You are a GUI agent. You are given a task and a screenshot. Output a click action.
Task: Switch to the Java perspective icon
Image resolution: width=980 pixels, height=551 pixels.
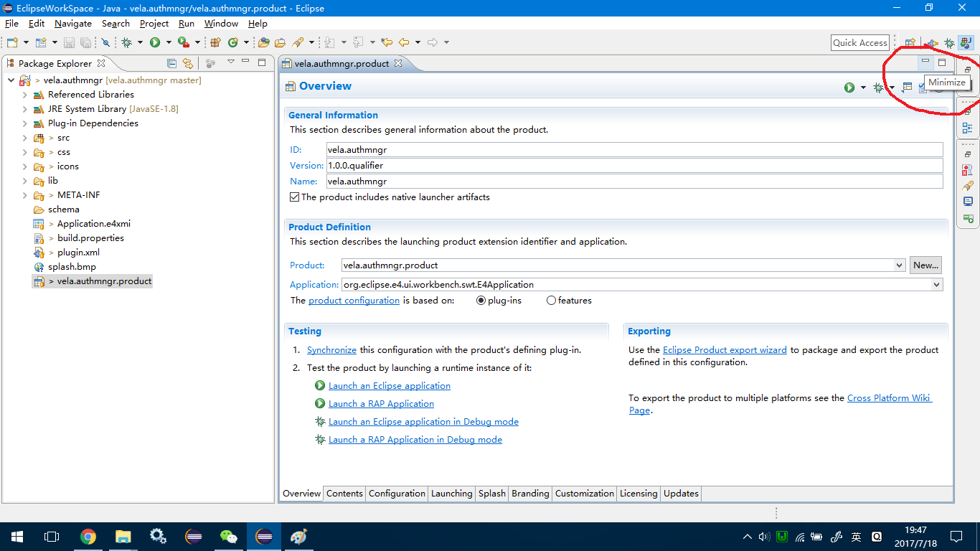[965, 43]
